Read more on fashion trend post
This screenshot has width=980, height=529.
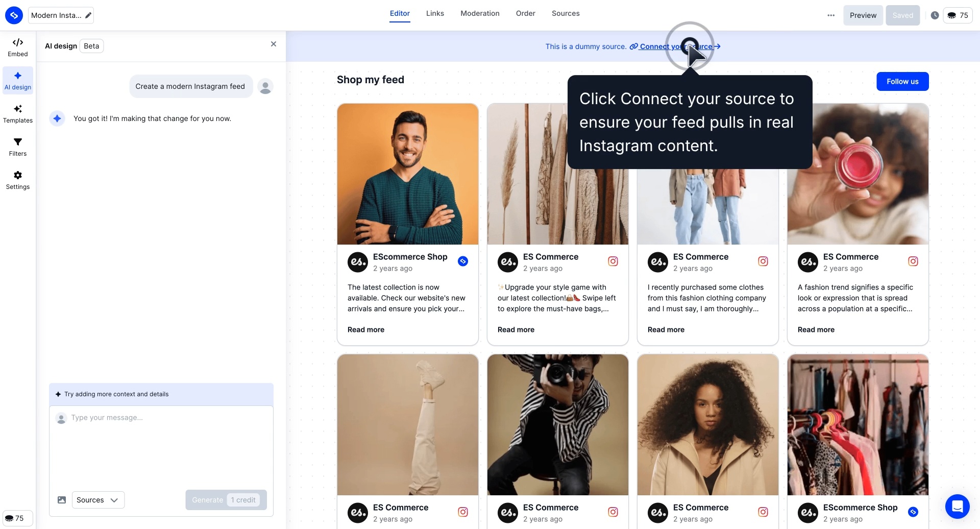pos(816,330)
